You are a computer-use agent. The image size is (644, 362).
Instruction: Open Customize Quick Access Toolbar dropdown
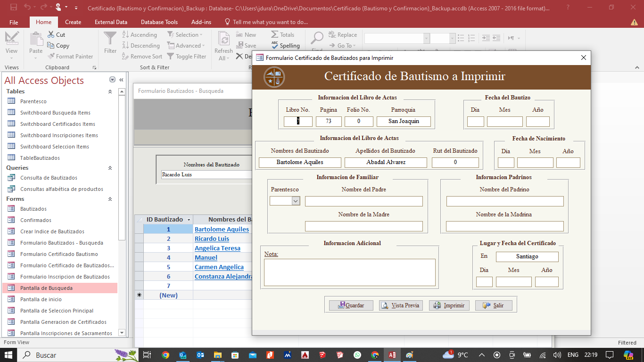point(76,8)
